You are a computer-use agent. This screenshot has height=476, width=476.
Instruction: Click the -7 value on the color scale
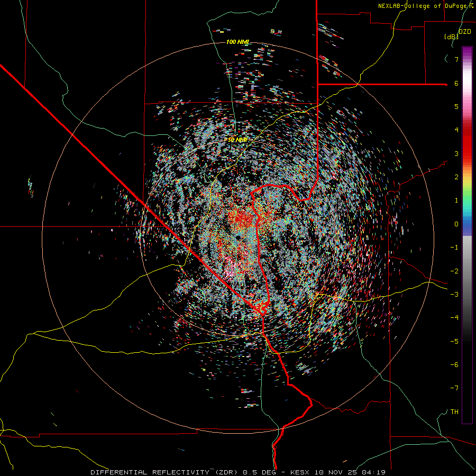pos(454,388)
